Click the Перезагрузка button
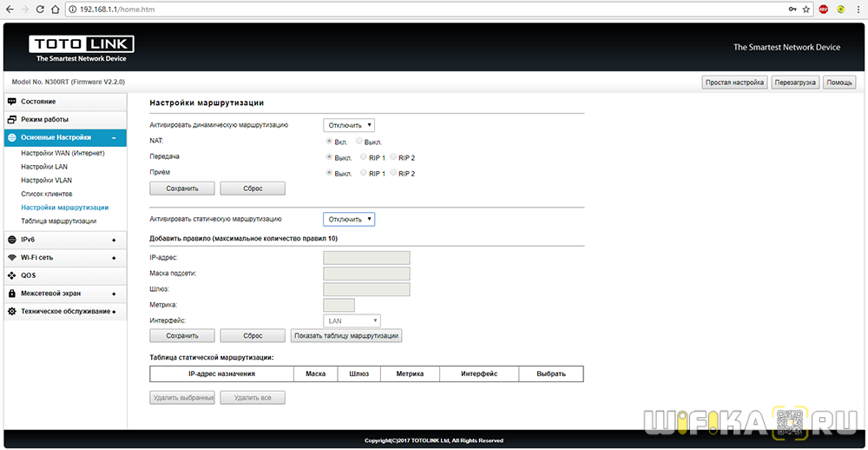Image resolution: width=868 pixels, height=450 pixels. (x=795, y=83)
